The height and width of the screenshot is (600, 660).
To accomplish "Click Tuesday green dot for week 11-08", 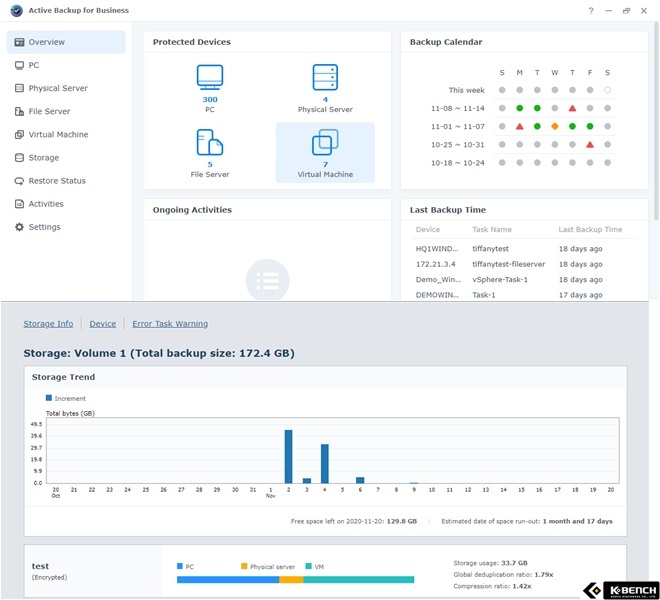I will (537, 108).
